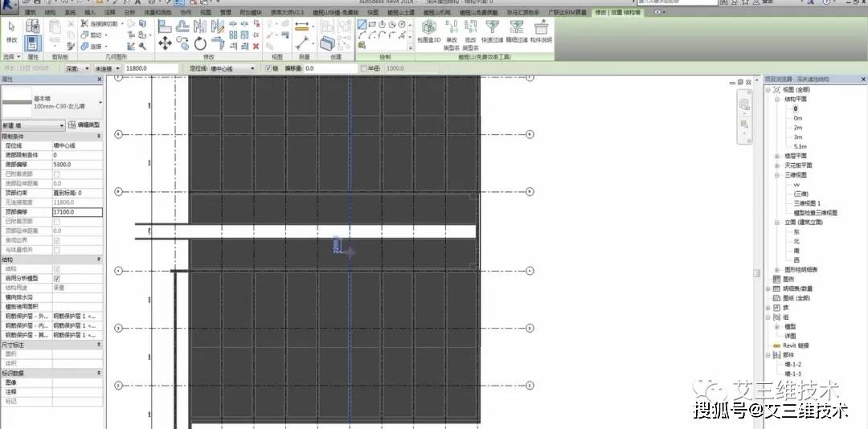The image size is (868, 429).
Task: Click the 连接端切割 cope icon
Action: (x=84, y=24)
